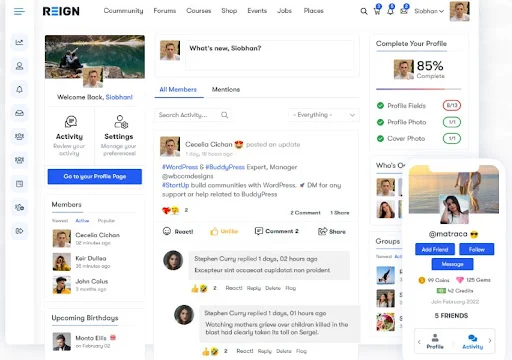Open the Siobhan user dropdown menu
Screen dimensions: 512x360
pyautogui.click(x=429, y=11)
